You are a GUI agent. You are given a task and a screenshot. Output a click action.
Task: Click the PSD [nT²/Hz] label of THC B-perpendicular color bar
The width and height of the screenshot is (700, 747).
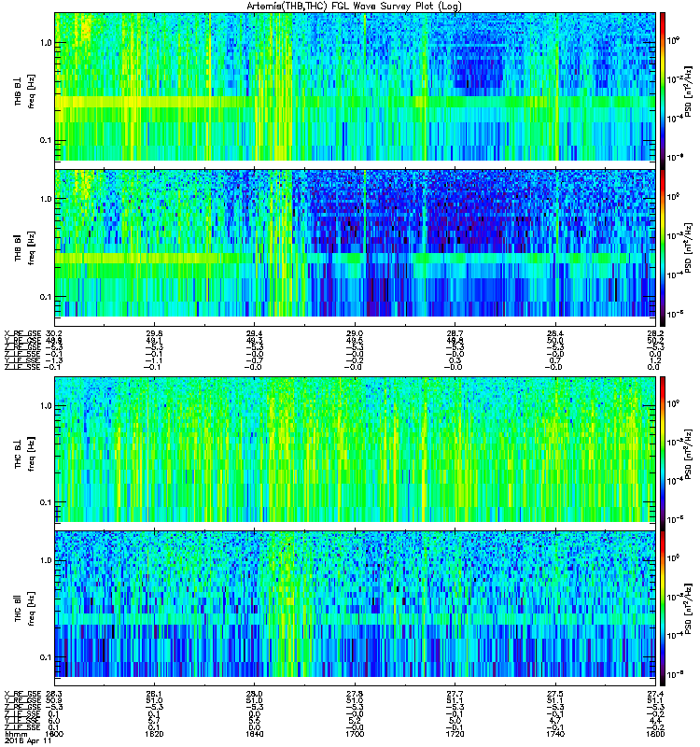(688, 453)
